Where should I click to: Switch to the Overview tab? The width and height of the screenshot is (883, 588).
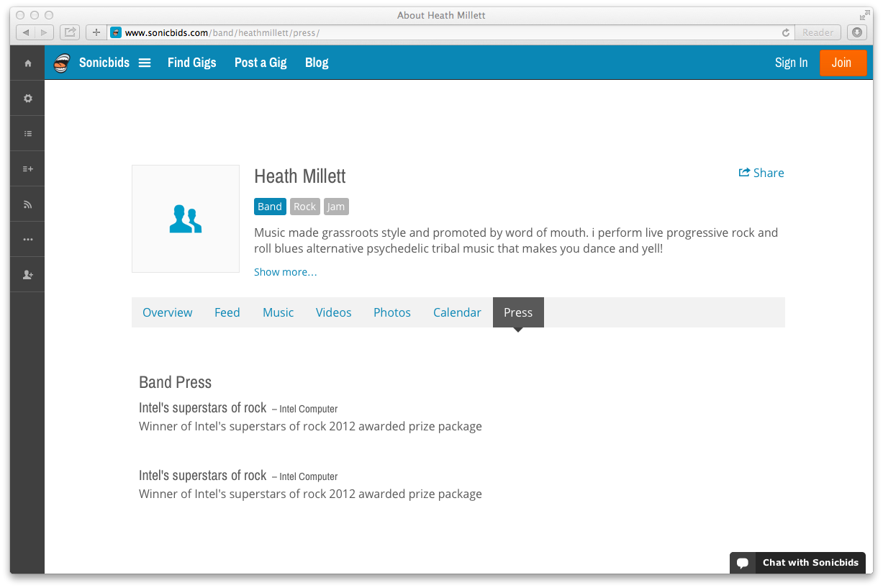[x=168, y=312]
